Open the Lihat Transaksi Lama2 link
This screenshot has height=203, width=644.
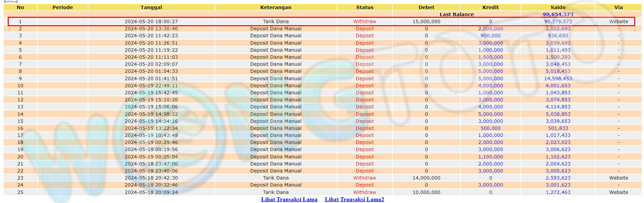point(354,199)
